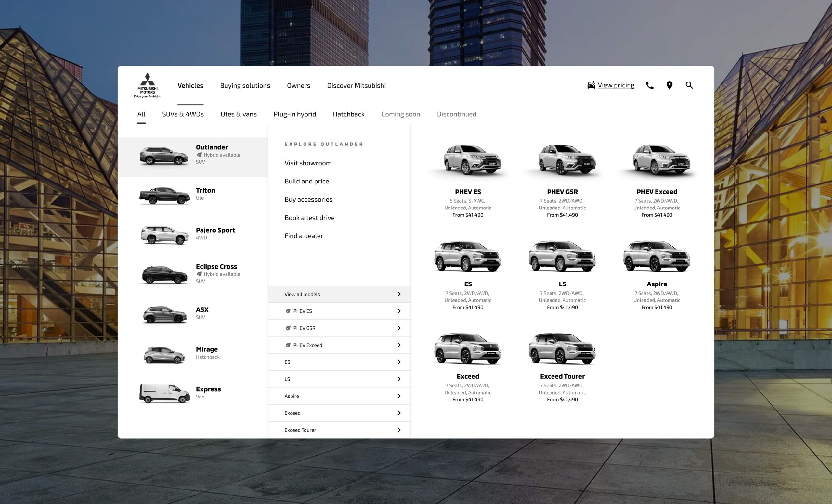Screen dimensions: 832x504
Task: Click Visit showroom link
Action: click(x=308, y=163)
